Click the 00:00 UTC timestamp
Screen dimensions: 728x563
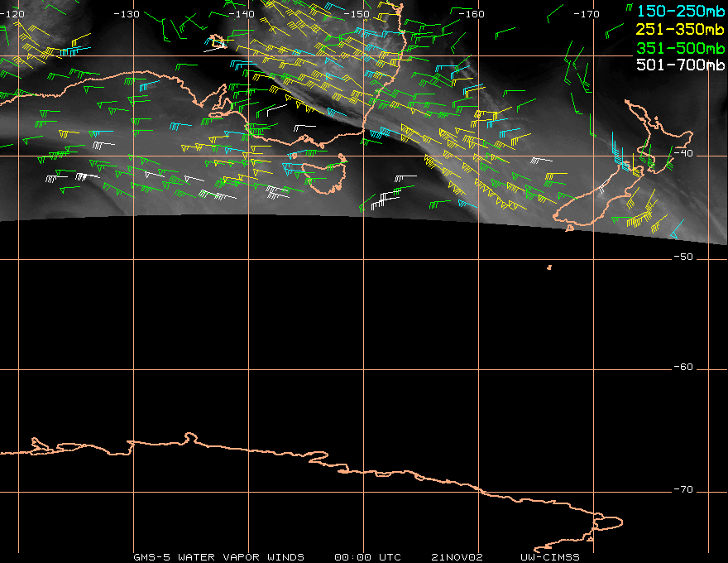(x=367, y=556)
